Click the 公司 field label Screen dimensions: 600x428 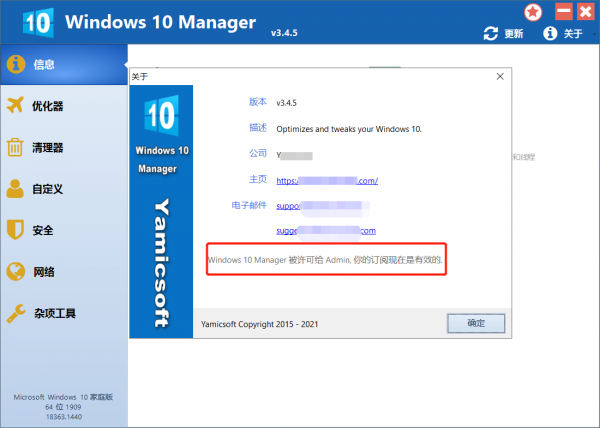[258, 153]
